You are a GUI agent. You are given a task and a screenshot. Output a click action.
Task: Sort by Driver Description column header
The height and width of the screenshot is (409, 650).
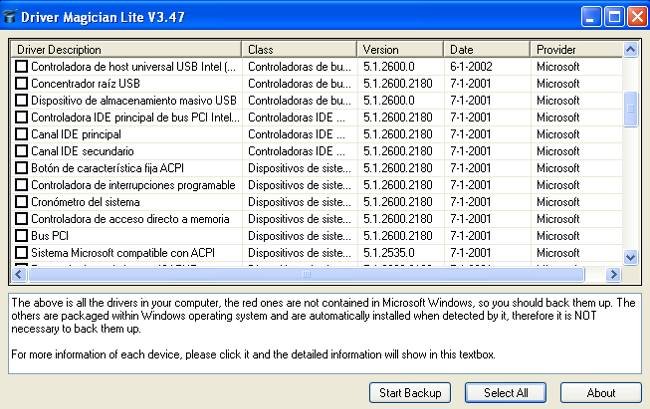[126, 50]
